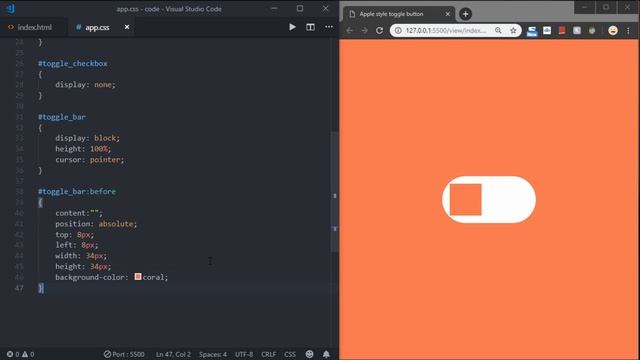Screen dimensions: 640x360
Task: Close the app.css tab
Action: pos(127,27)
